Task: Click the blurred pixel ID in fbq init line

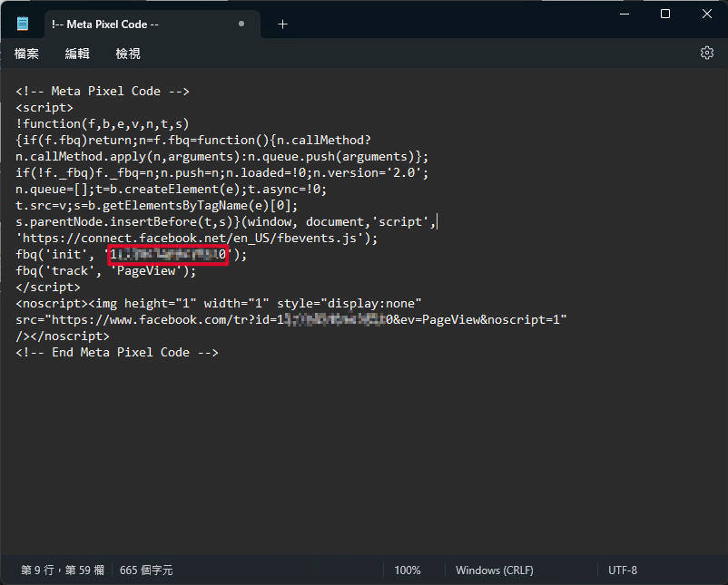Action: click(167, 255)
